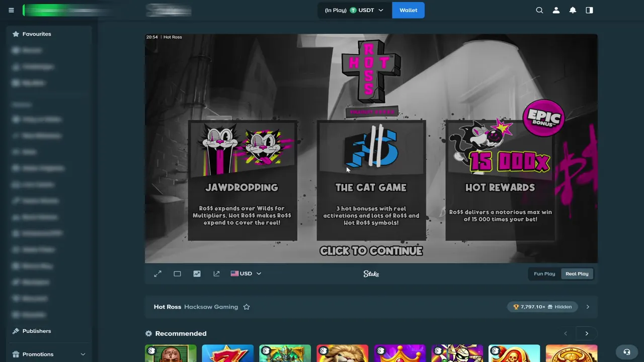Pop out game in new window
The width and height of the screenshot is (644, 362).
[216, 274]
